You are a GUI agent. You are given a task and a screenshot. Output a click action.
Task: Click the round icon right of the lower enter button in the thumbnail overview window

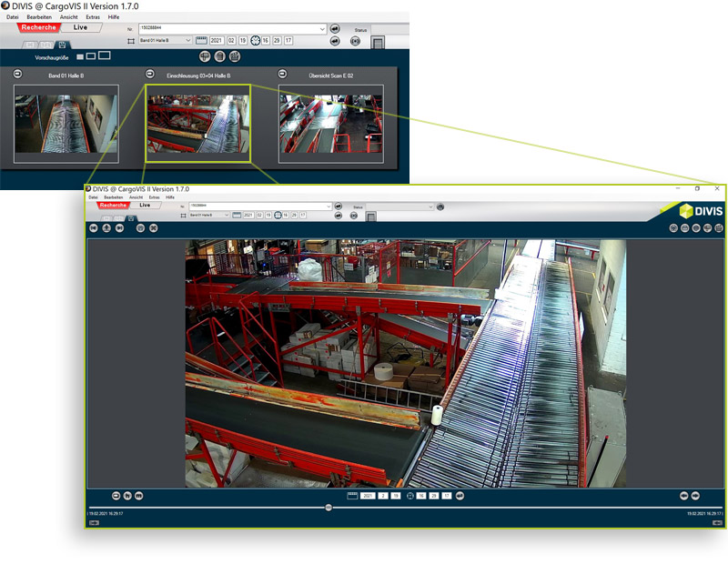[x=355, y=41]
